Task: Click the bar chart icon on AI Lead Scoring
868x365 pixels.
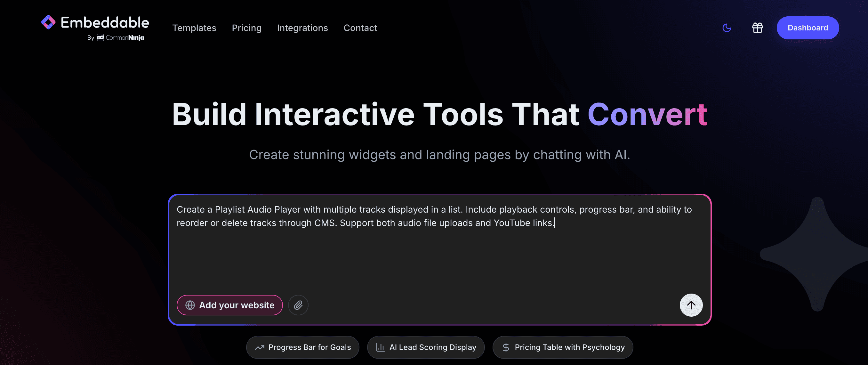Action: pyautogui.click(x=380, y=347)
